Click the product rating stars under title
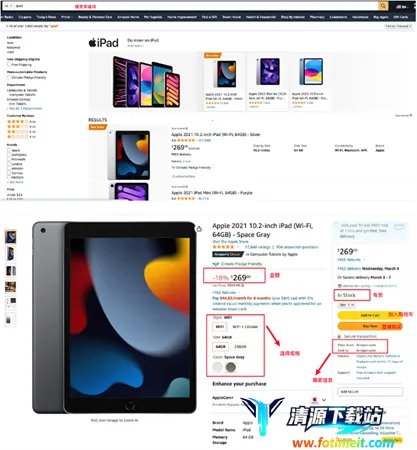 [223, 247]
